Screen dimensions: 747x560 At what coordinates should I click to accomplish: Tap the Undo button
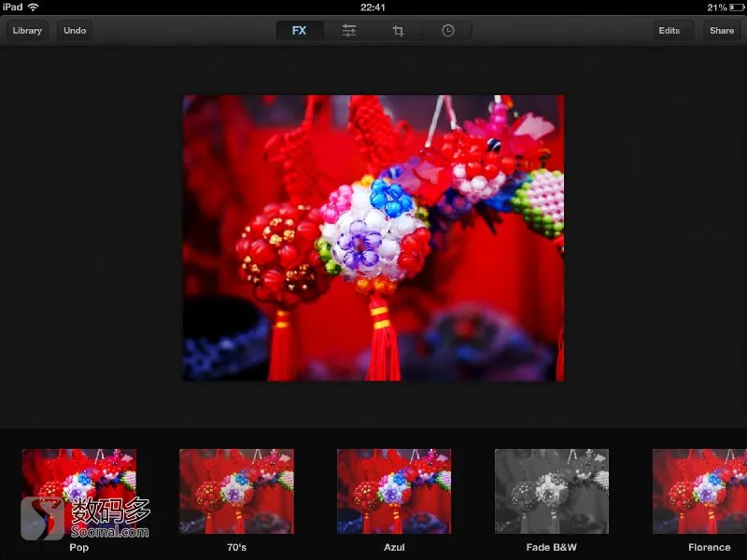(75, 31)
